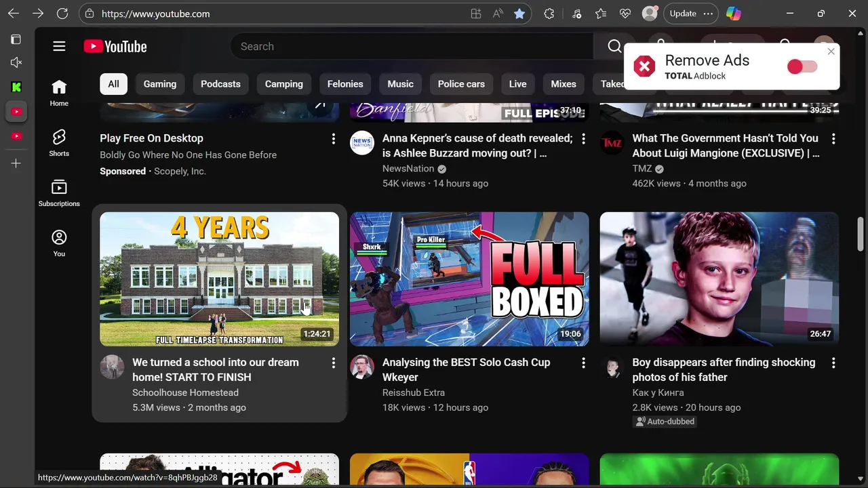Click the search magnifier button

coord(614,46)
